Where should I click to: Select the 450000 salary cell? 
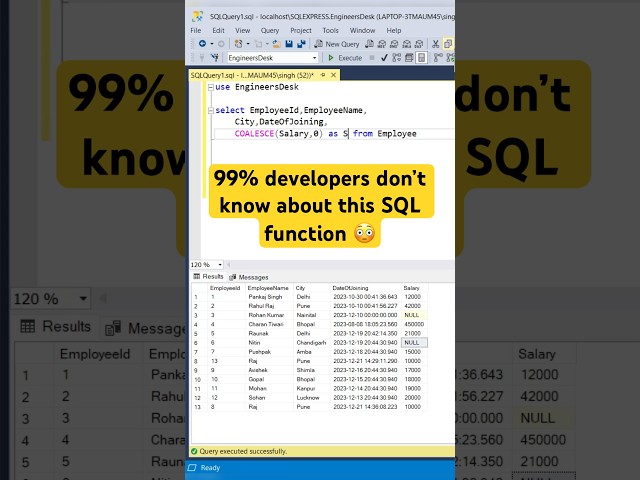point(414,324)
